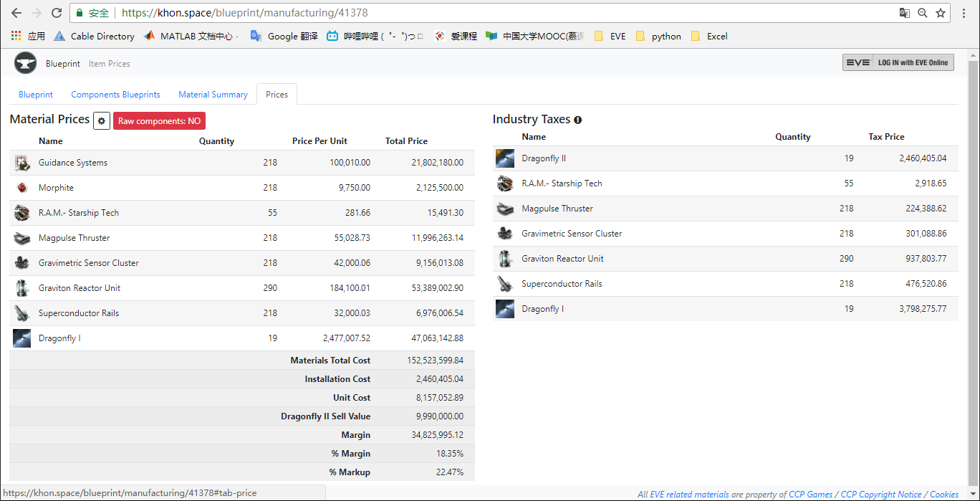Click the Dragonfly II Sell Value label

click(x=326, y=416)
